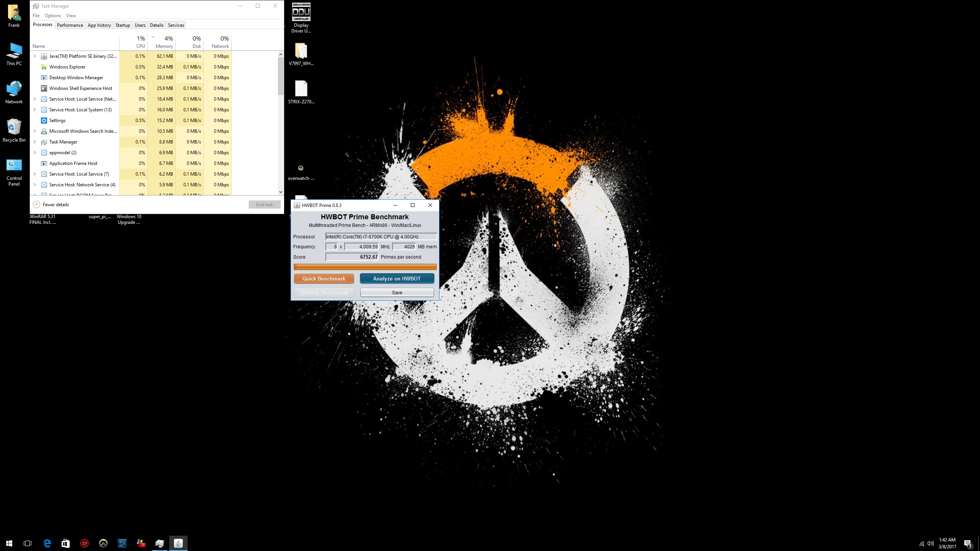Collapse Task Manager with Fewer details
980x551 pixels.
(51, 205)
